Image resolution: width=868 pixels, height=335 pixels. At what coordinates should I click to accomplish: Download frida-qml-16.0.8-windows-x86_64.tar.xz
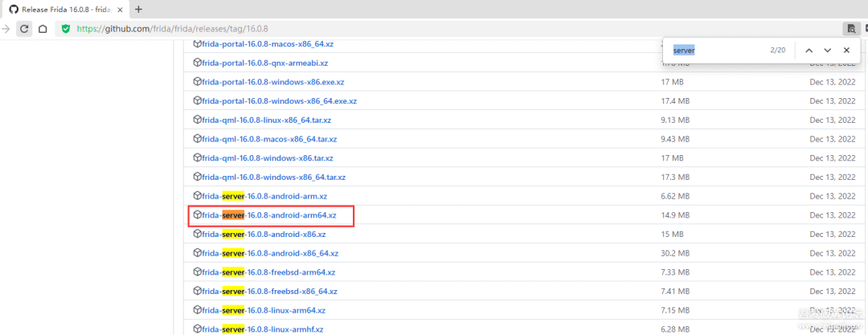pyautogui.click(x=273, y=178)
